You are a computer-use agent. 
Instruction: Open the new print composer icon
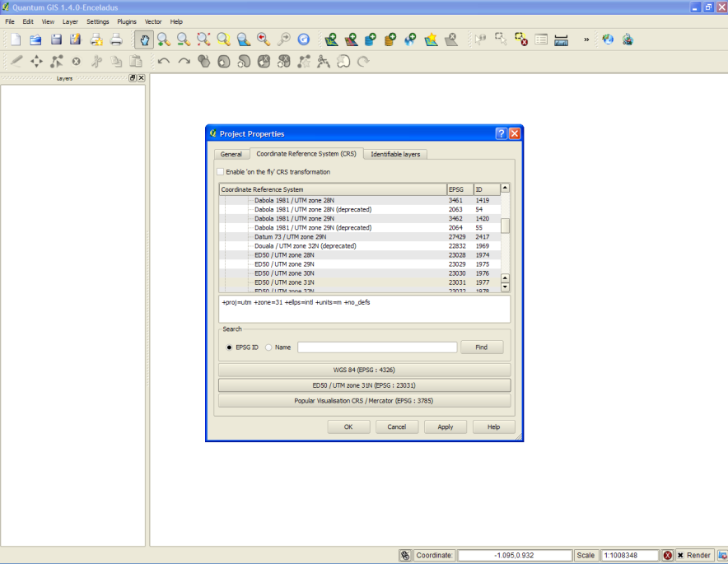pyautogui.click(x=96, y=40)
